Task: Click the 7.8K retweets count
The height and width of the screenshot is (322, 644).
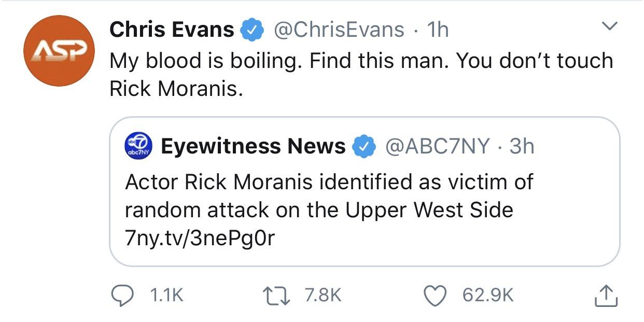Action: (x=323, y=295)
